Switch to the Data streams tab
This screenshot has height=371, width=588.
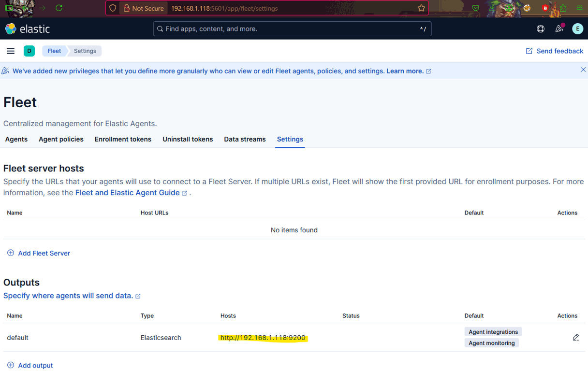[245, 139]
